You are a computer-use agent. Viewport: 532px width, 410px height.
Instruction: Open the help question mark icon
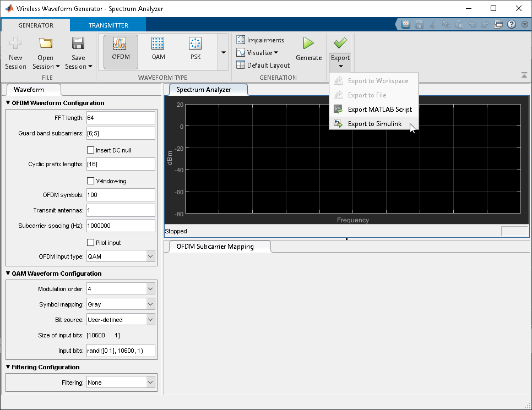tap(512, 25)
